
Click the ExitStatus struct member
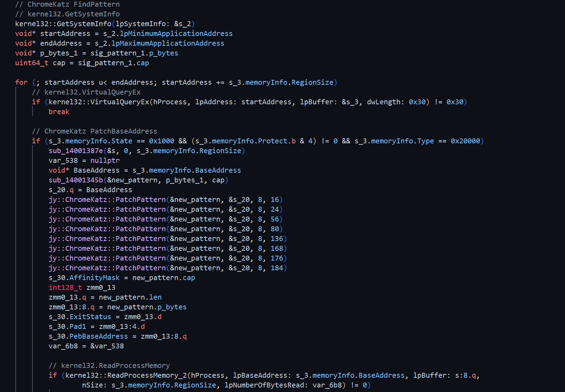tap(90, 317)
